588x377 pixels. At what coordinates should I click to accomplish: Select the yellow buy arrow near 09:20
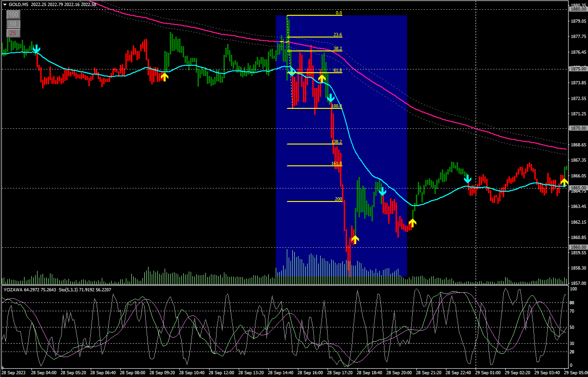[164, 76]
